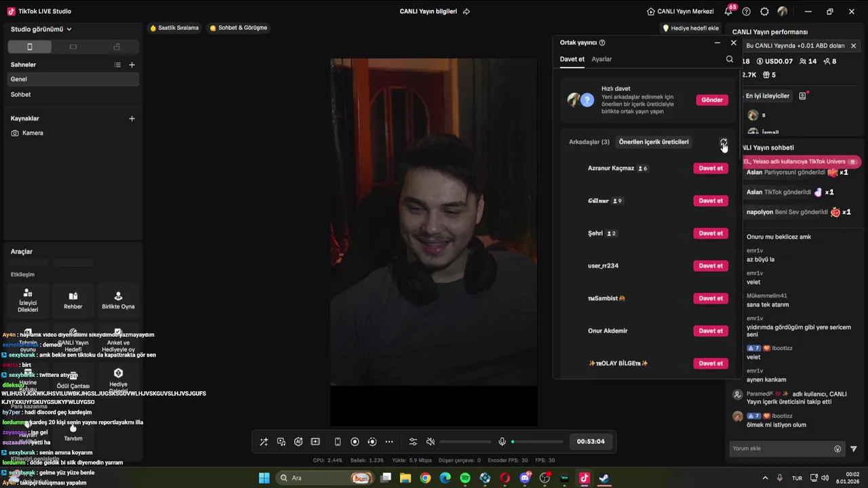Viewport: 868px width, 488px height.
Task: Invite Azranur Kaçmaz
Action: (x=711, y=168)
